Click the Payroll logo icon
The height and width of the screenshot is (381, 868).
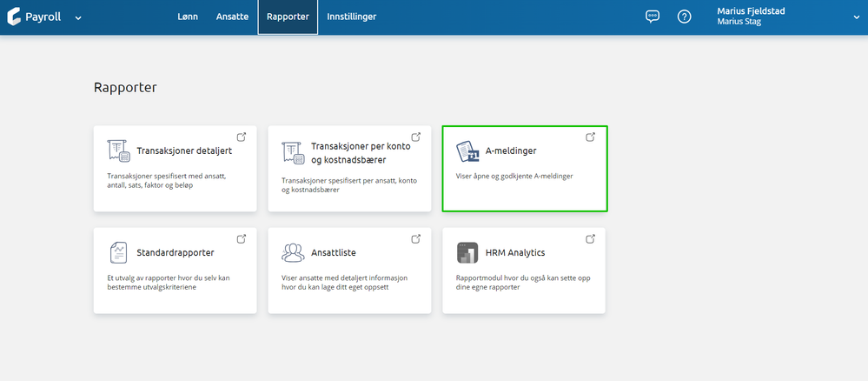13,17
